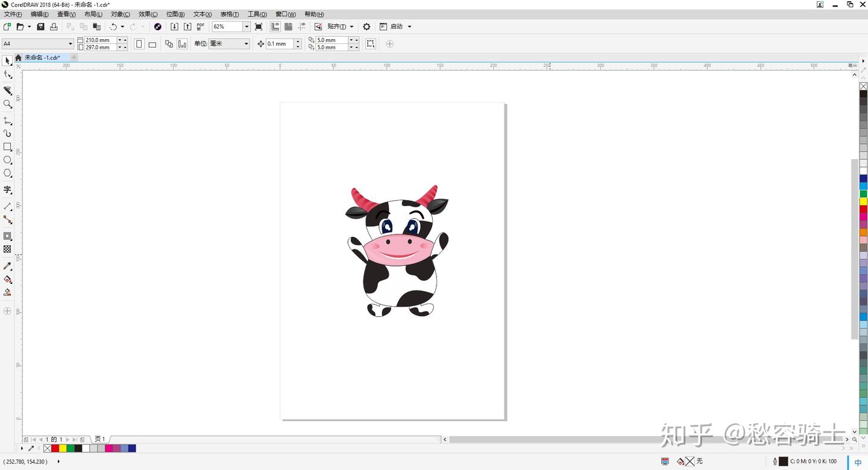
Task: Turn off snapping toggle icon
Action: click(318, 27)
